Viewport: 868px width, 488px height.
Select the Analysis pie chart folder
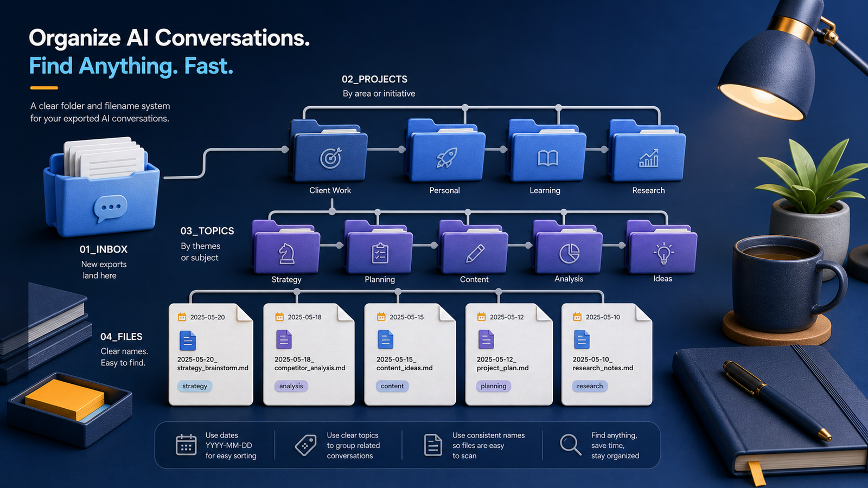coord(568,247)
